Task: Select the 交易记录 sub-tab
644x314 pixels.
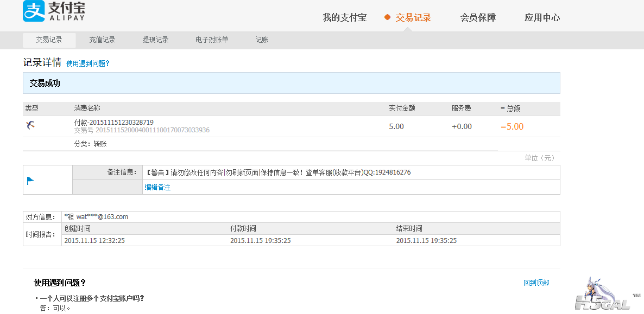Action: (x=49, y=40)
